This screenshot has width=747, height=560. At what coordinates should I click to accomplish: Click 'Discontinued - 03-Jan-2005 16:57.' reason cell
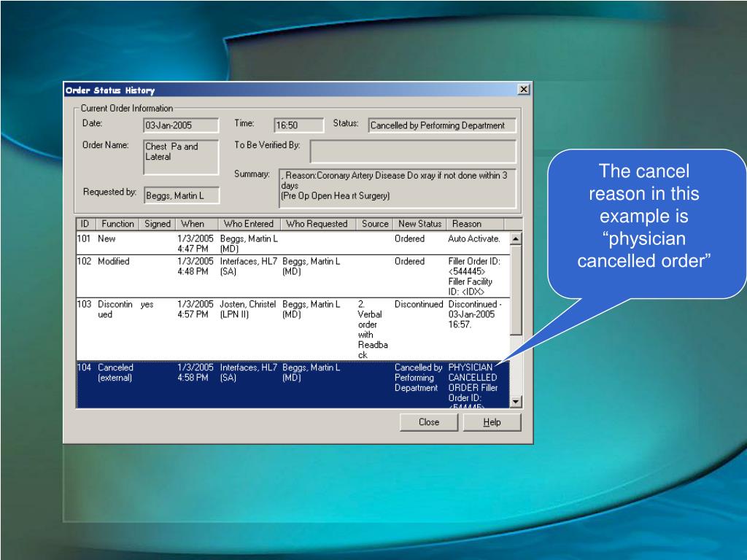pos(474,314)
